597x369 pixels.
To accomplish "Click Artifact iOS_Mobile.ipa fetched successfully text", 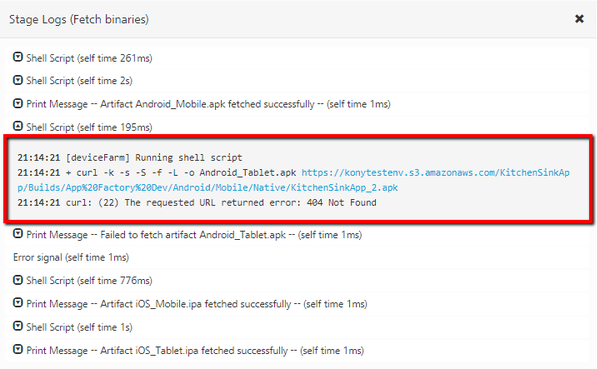I will coord(195,304).
